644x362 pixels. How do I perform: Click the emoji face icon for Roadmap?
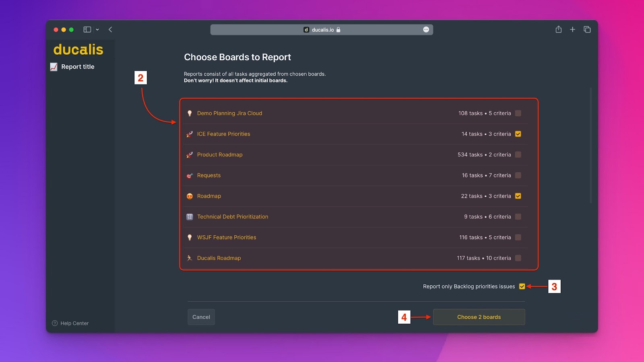click(x=190, y=196)
